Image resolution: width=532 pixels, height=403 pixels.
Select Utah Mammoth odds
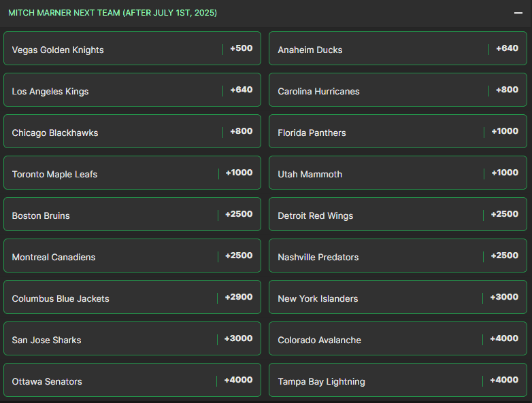pos(397,173)
